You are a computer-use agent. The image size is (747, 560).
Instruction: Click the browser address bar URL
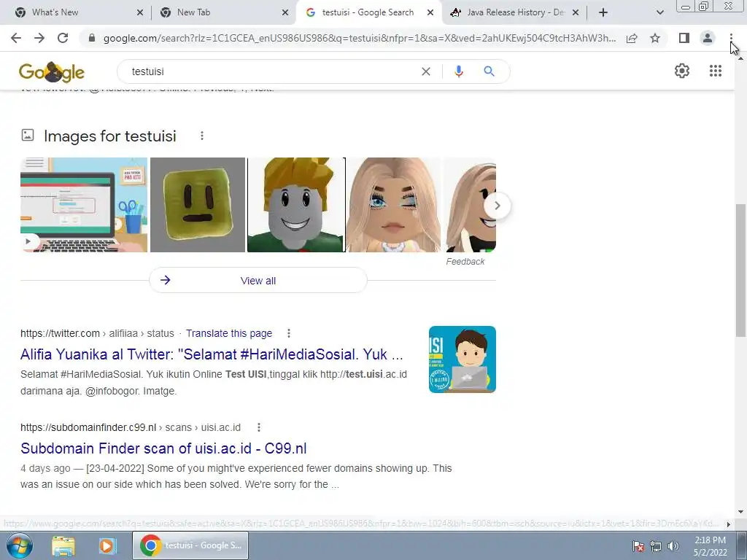360,38
